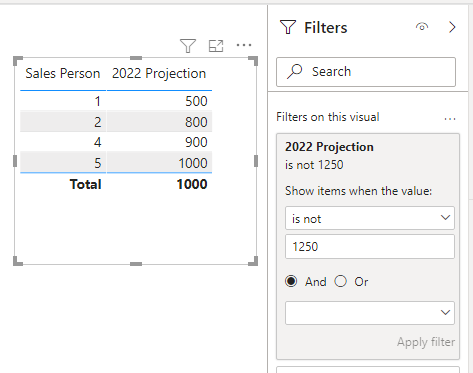Click the Total row label

pyautogui.click(x=85, y=184)
